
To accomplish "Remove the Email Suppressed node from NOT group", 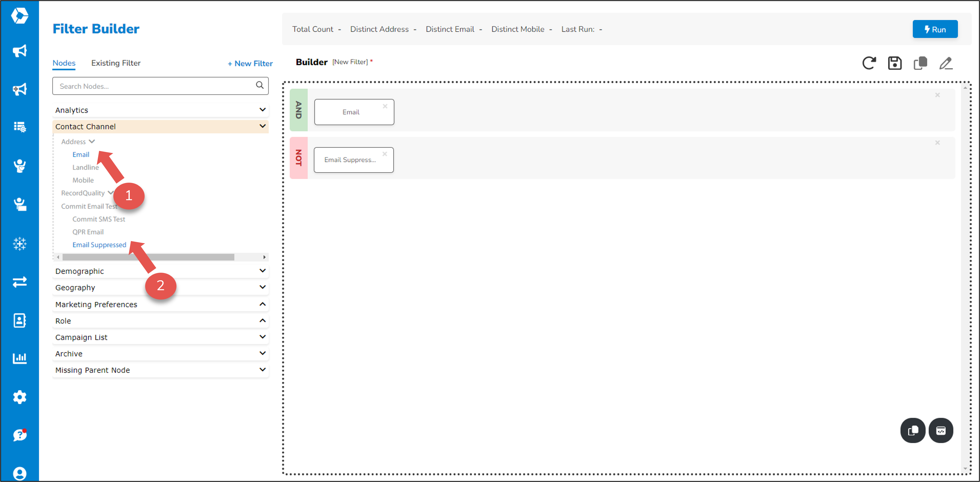I will tap(385, 154).
